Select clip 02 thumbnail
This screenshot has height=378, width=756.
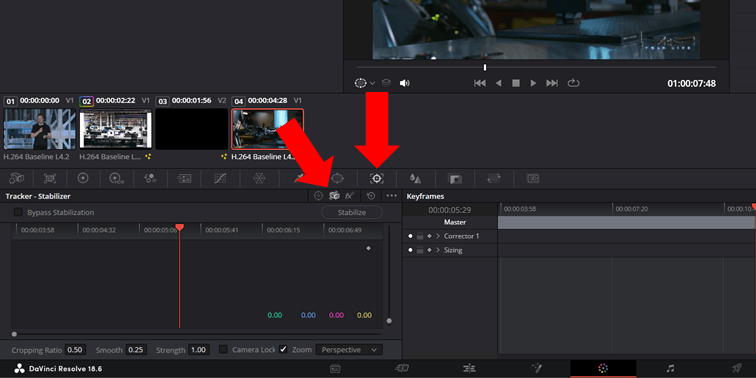pyautogui.click(x=115, y=129)
